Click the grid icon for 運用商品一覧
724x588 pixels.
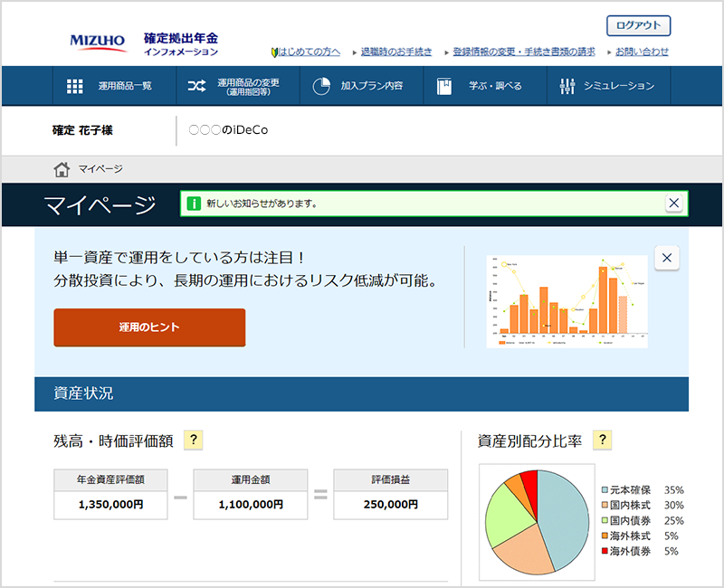[x=75, y=86]
